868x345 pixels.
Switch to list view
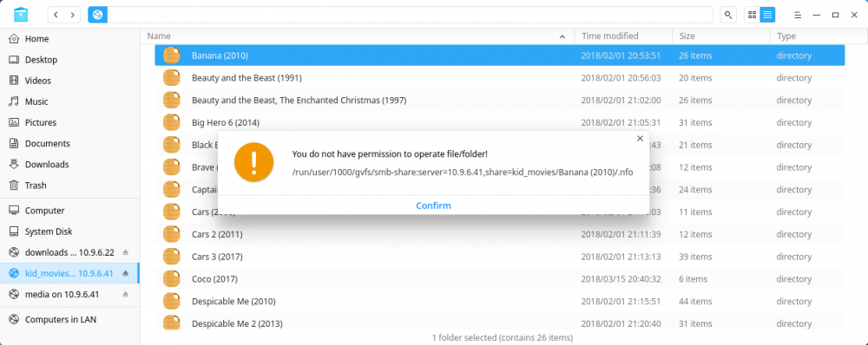tap(767, 15)
